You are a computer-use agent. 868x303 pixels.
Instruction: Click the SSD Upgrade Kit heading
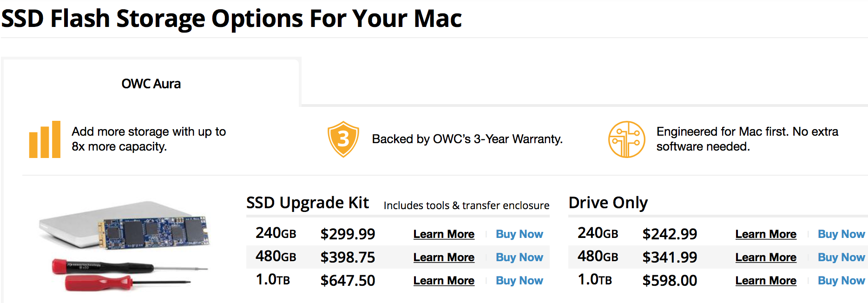pyautogui.click(x=307, y=203)
